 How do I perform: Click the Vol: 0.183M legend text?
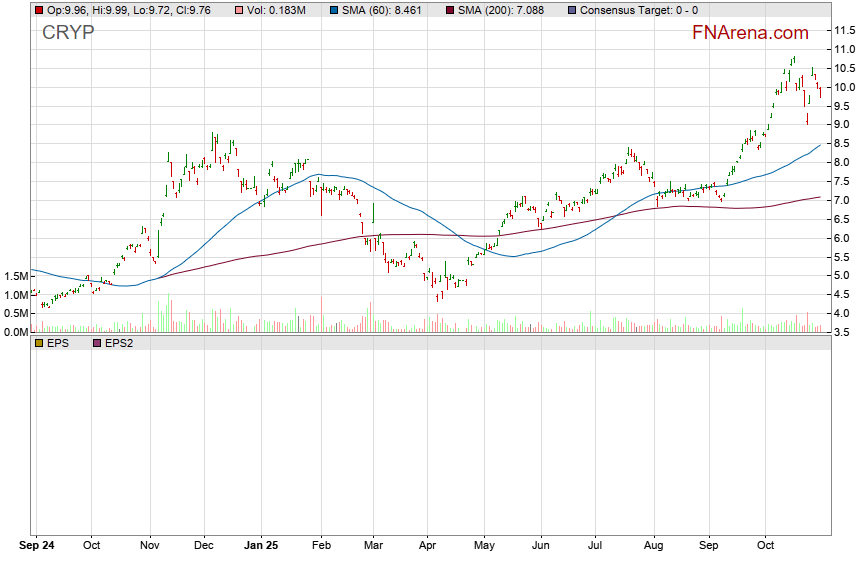pos(280,10)
